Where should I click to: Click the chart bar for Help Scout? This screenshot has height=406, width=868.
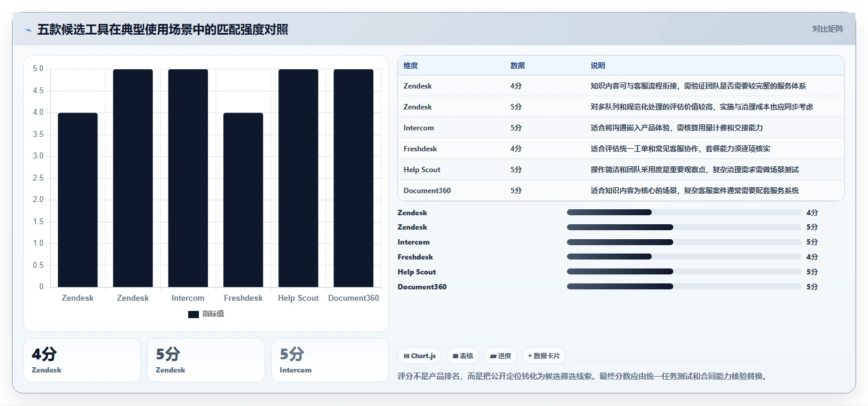click(x=298, y=178)
